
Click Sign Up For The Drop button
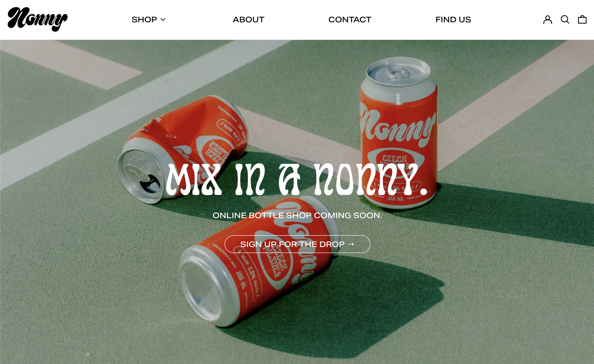point(297,244)
